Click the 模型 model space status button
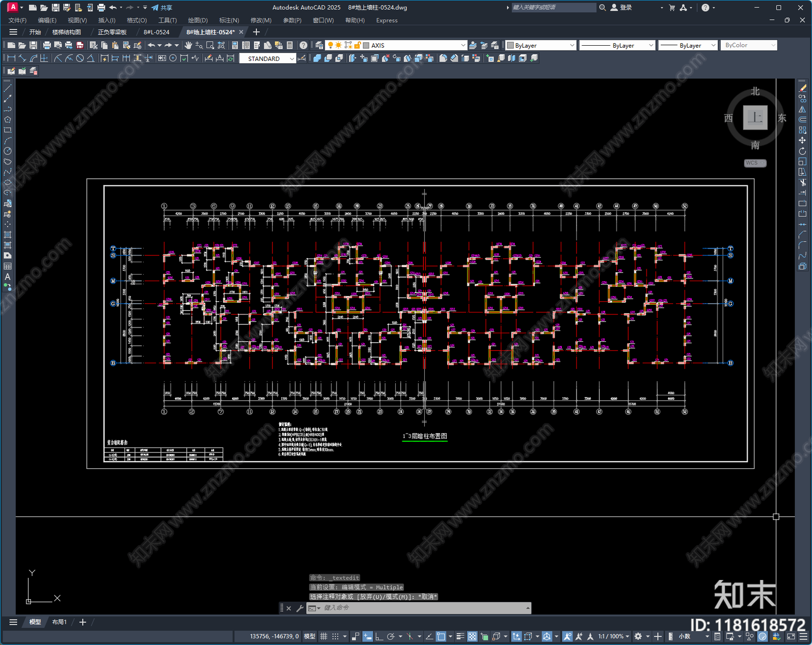 click(x=310, y=636)
